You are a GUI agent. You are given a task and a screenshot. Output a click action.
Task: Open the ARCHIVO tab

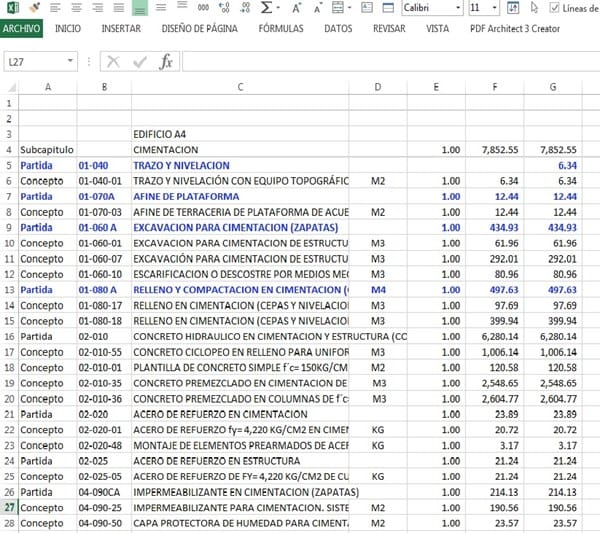pyautogui.click(x=21, y=29)
